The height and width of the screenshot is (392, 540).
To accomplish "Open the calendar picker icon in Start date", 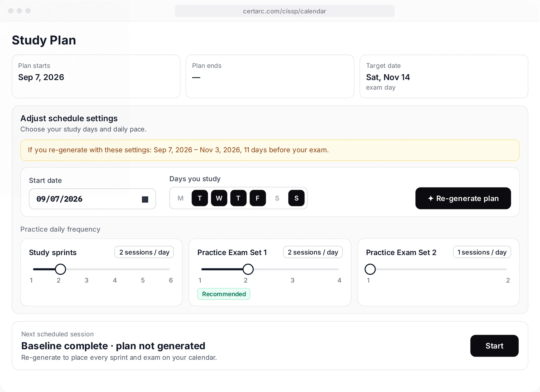I will pos(145,199).
